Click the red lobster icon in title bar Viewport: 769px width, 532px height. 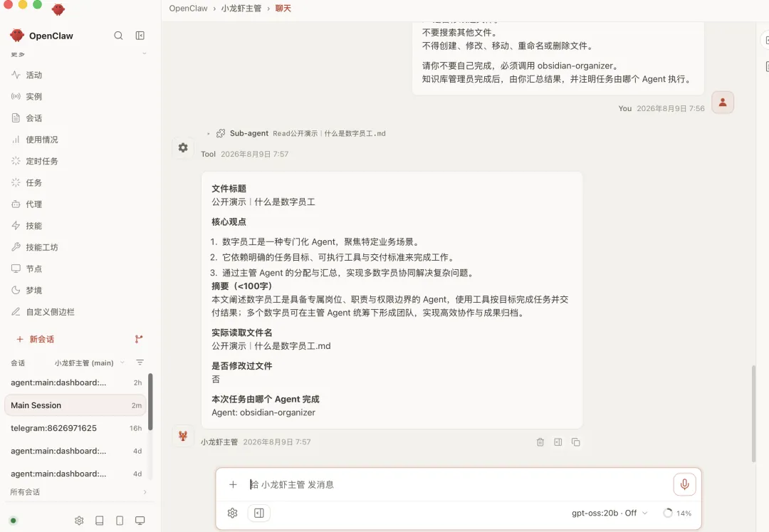coord(58,9)
